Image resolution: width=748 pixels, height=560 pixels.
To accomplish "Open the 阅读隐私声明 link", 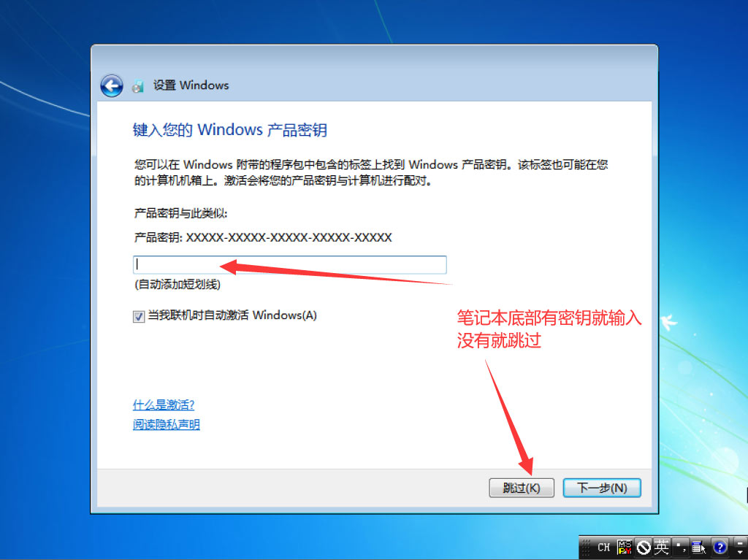I will (x=166, y=424).
